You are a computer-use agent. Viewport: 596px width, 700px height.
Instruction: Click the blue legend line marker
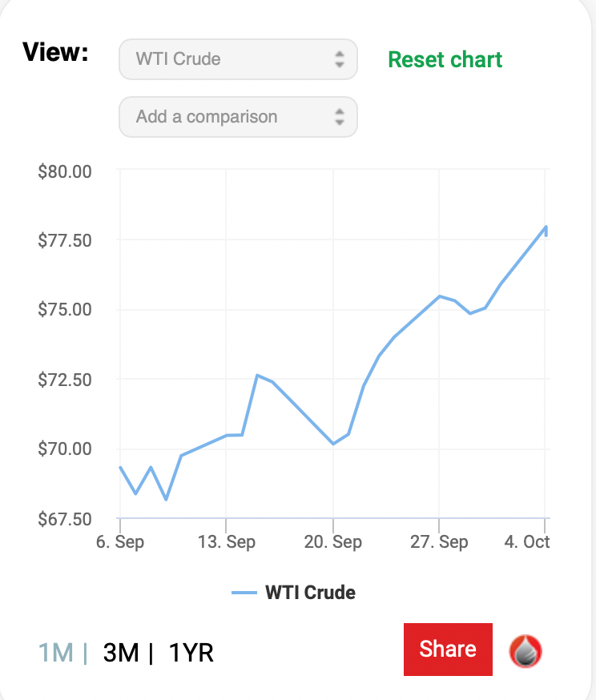point(244,593)
